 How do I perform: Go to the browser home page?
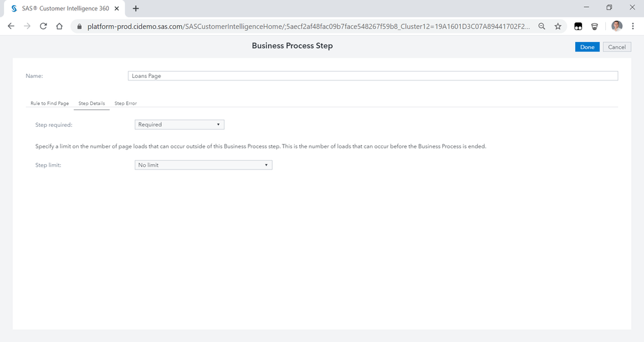[59, 26]
